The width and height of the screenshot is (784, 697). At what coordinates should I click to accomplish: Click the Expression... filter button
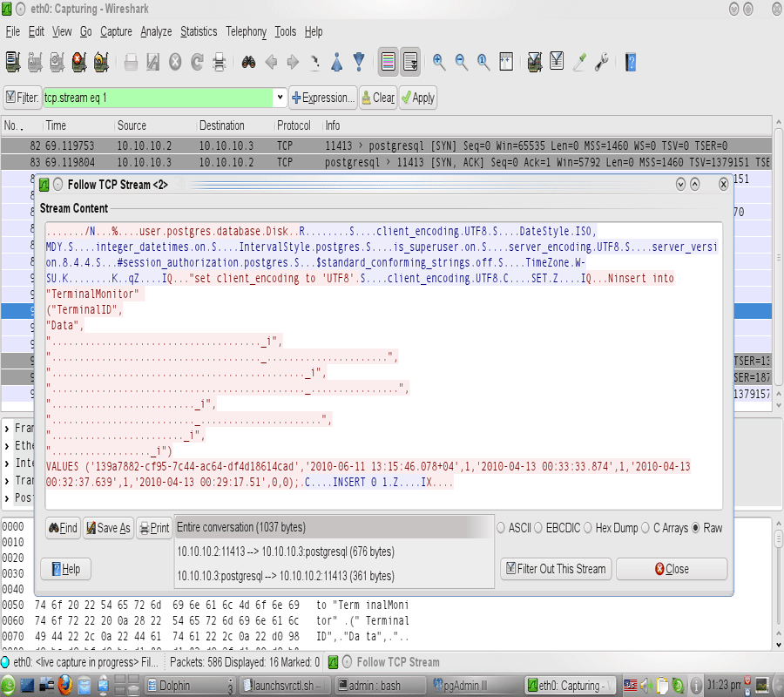323,98
